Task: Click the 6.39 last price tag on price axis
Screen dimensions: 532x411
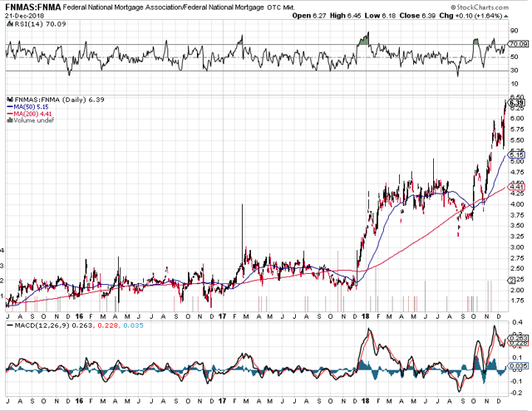Action: pos(516,103)
